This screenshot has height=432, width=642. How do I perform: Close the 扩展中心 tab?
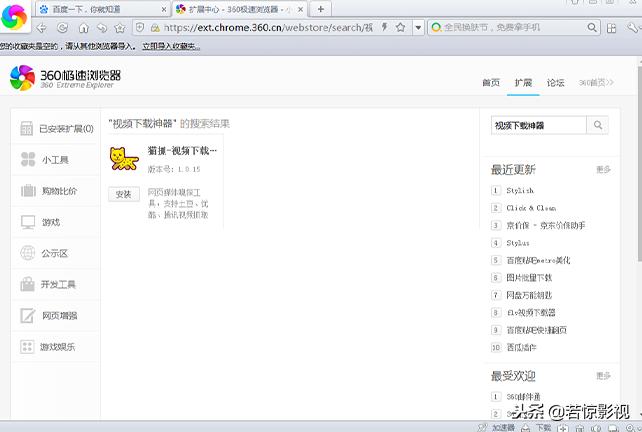point(300,9)
